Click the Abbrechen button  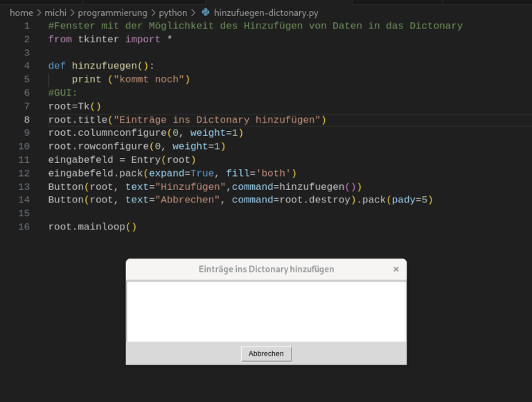coord(266,353)
